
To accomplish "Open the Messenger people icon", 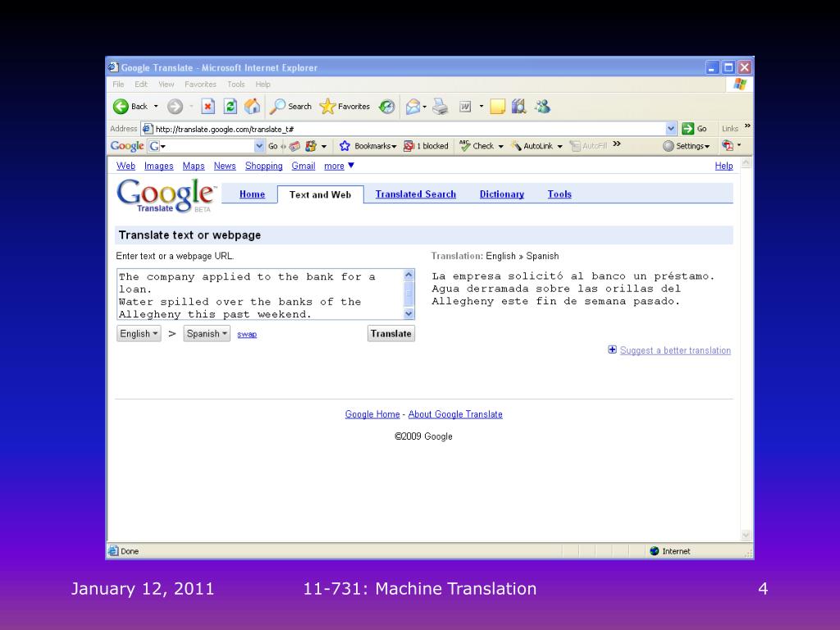I will click(x=542, y=107).
